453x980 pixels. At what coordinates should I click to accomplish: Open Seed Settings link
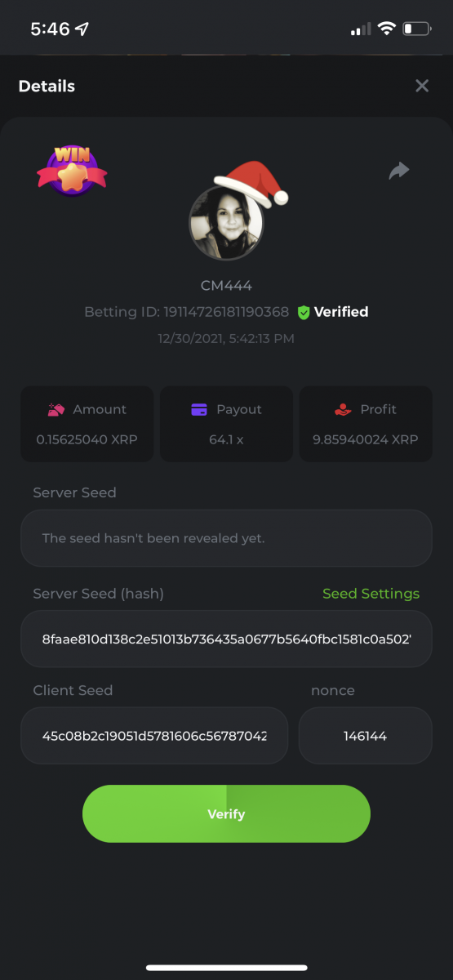click(x=371, y=594)
